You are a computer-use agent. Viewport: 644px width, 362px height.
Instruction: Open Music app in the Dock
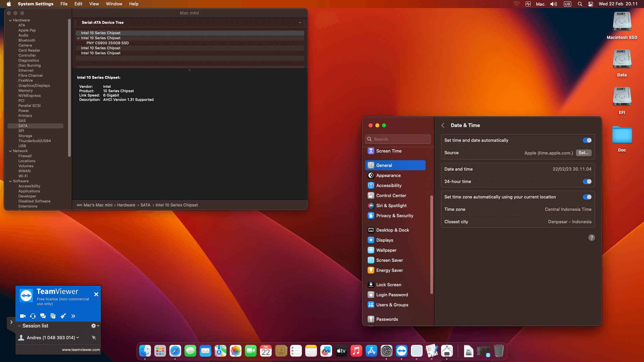click(356, 351)
